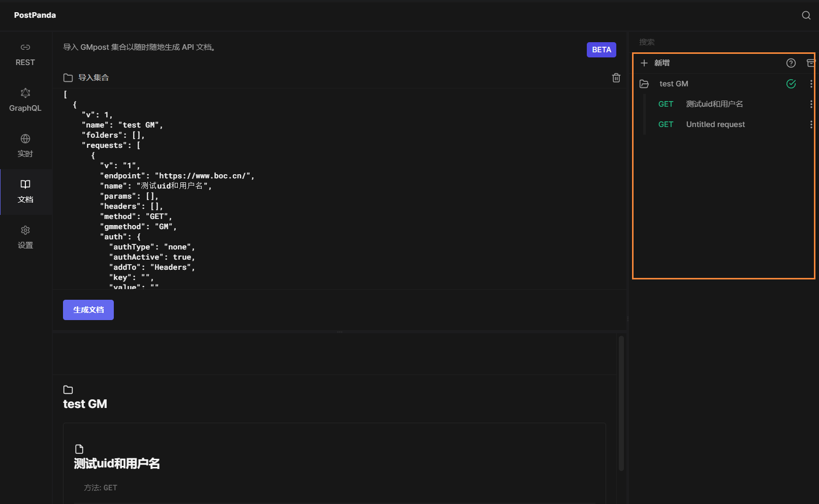Click the 生成文档 generate docs button
This screenshot has height=504, width=819.
88,309
